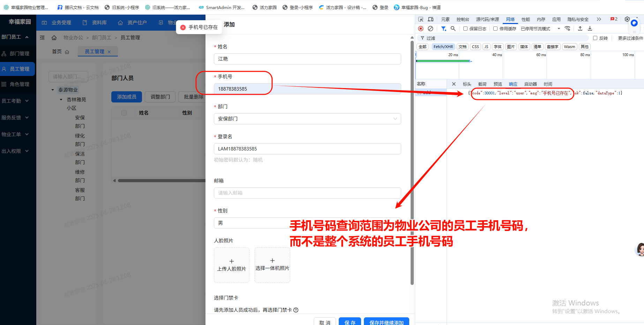Click 保存并继续添加 to keep adding
This screenshot has width=644, height=325.
(387, 322)
